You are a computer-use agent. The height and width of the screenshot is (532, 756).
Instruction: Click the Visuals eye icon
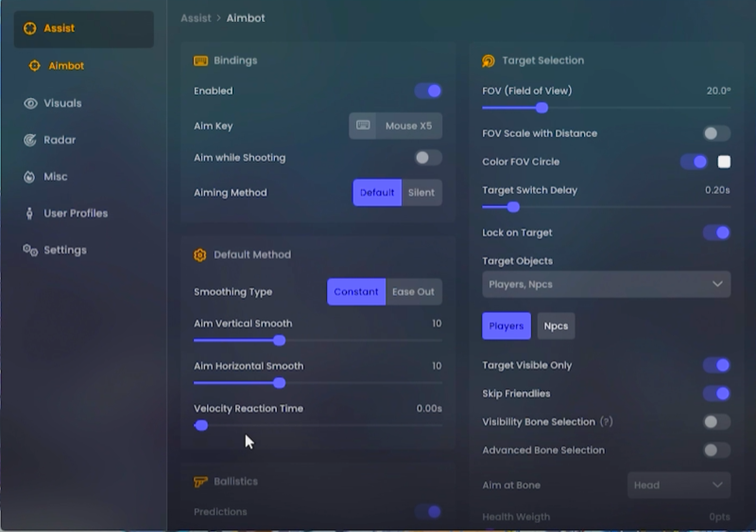30,103
